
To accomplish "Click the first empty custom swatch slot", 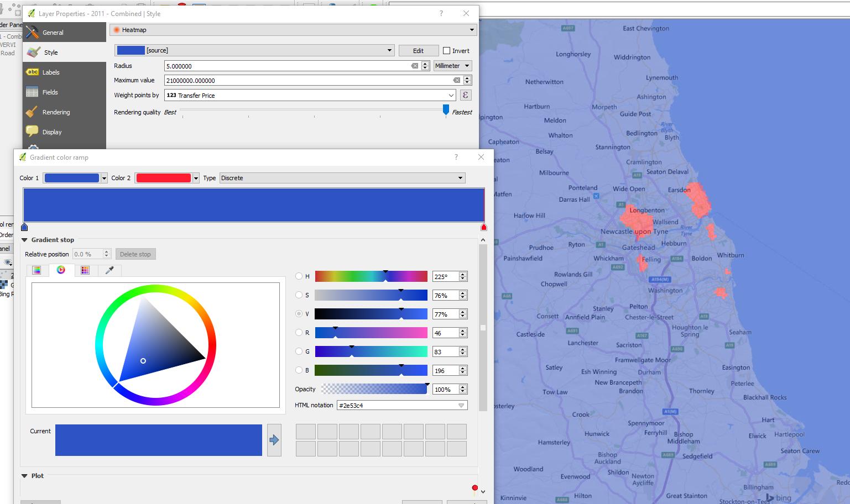I will click(x=306, y=432).
